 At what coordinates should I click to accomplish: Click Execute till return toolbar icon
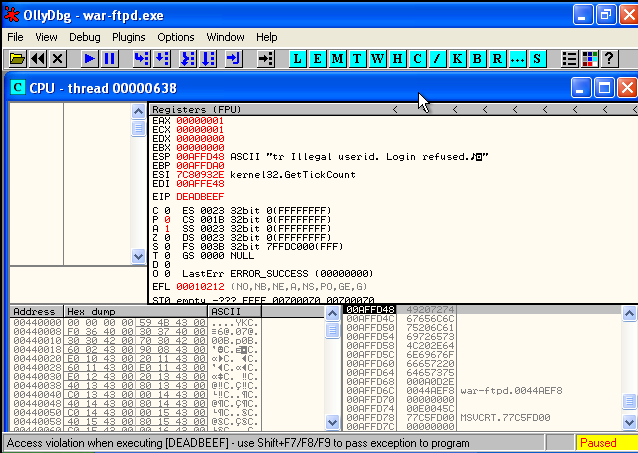pos(234,59)
